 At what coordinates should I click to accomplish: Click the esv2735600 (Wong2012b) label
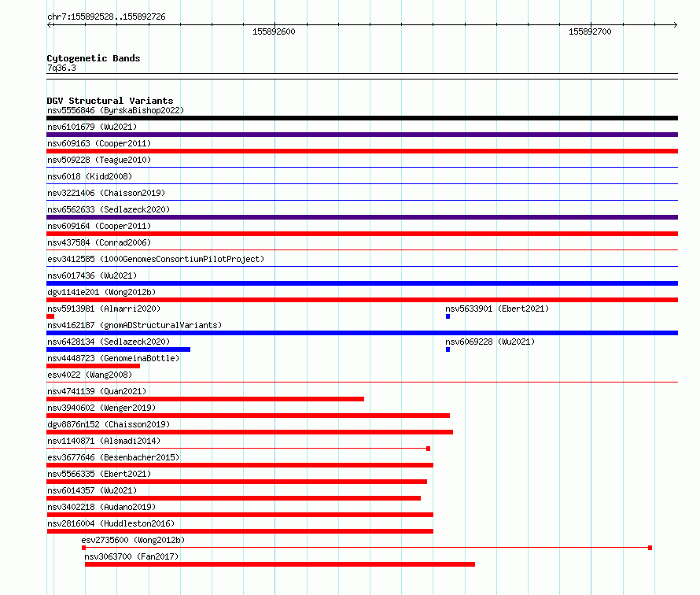point(133,540)
